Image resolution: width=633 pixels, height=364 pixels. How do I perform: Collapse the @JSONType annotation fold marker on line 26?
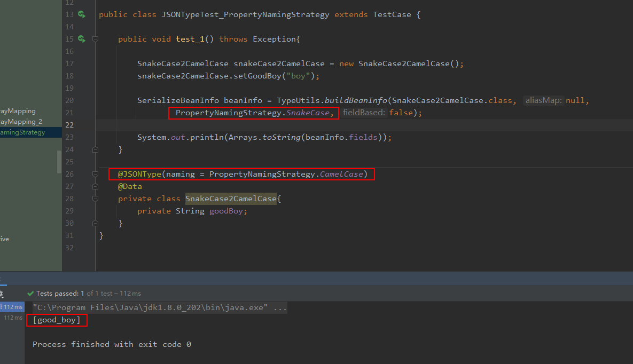click(95, 175)
